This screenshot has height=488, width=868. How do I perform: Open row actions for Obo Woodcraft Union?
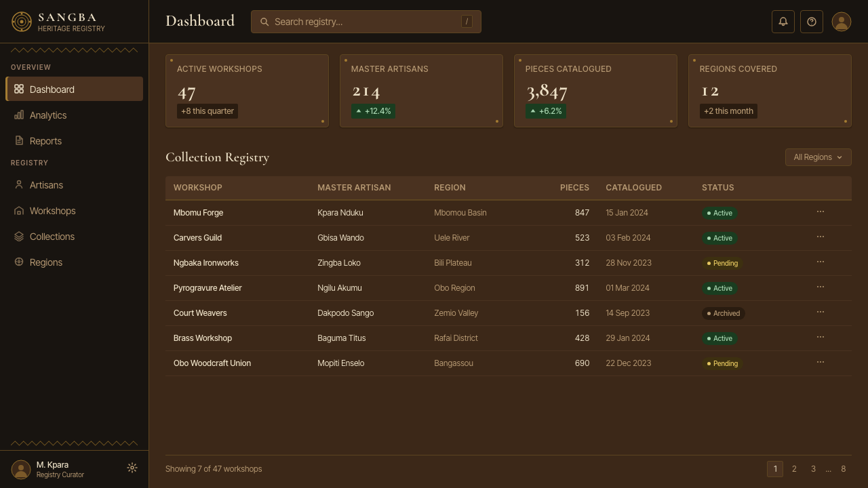[x=821, y=362]
